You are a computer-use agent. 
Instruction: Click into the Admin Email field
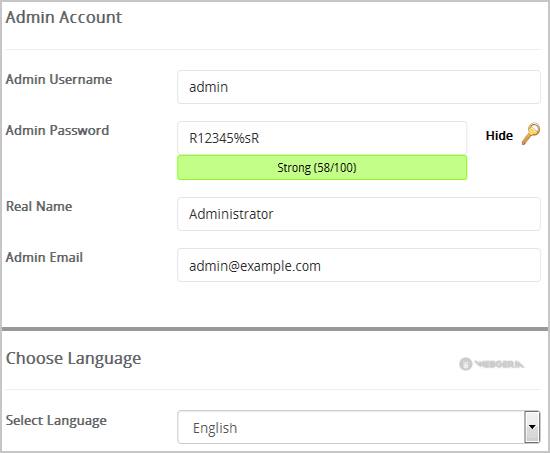pyautogui.click(x=359, y=265)
